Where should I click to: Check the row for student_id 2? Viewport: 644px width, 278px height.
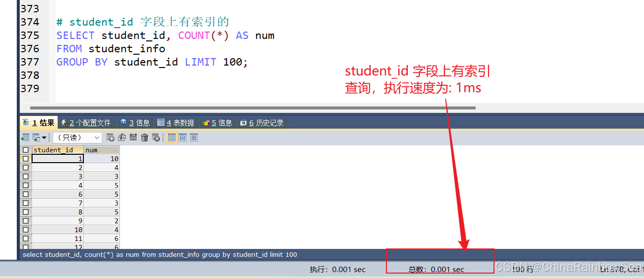26,168
